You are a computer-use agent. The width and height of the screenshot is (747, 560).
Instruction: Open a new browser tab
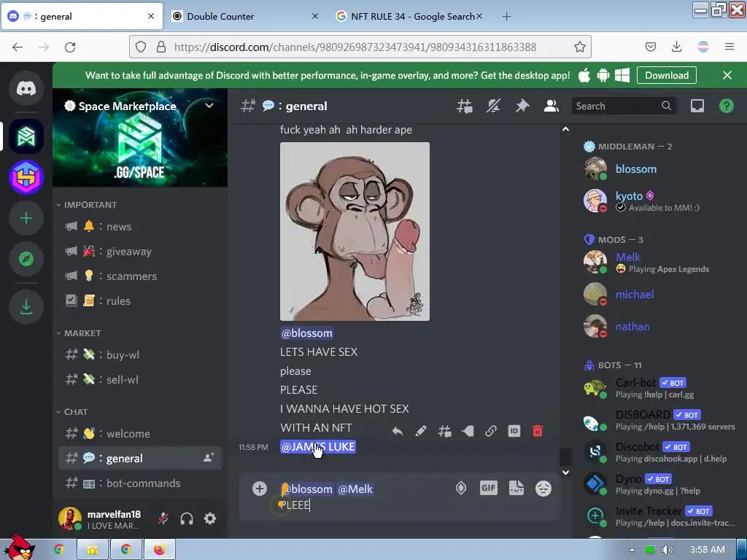coord(506,17)
